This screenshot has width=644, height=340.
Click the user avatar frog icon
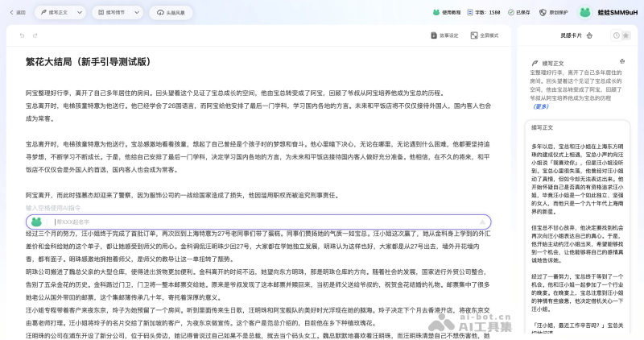click(x=586, y=12)
